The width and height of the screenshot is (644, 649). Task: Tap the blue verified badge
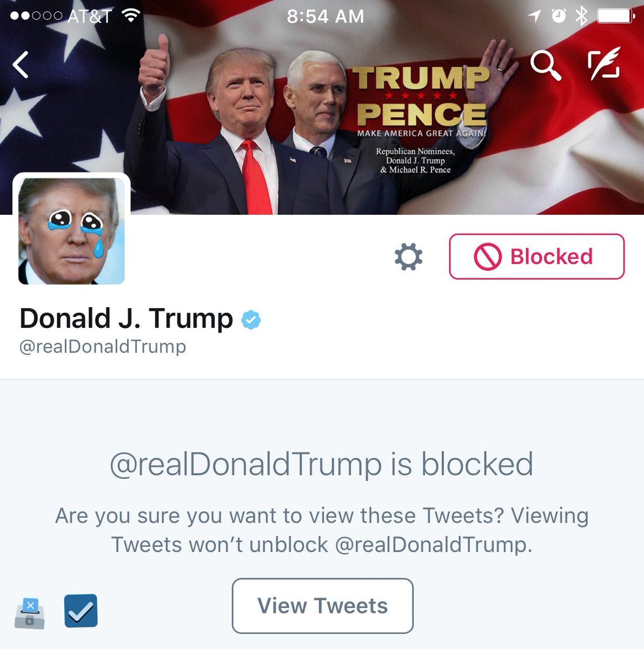pos(251,320)
